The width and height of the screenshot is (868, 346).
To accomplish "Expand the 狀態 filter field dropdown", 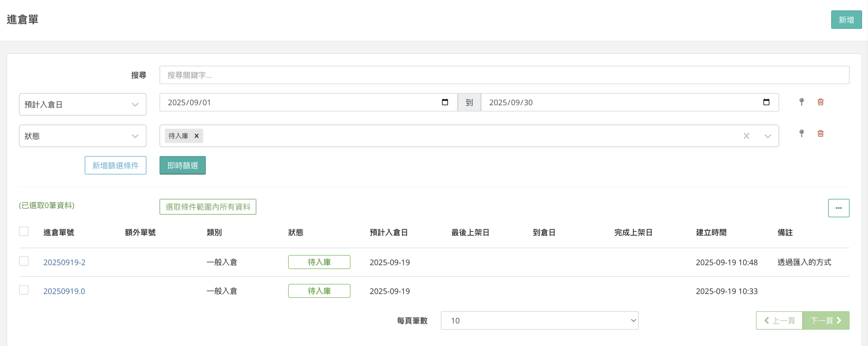I will 82,136.
